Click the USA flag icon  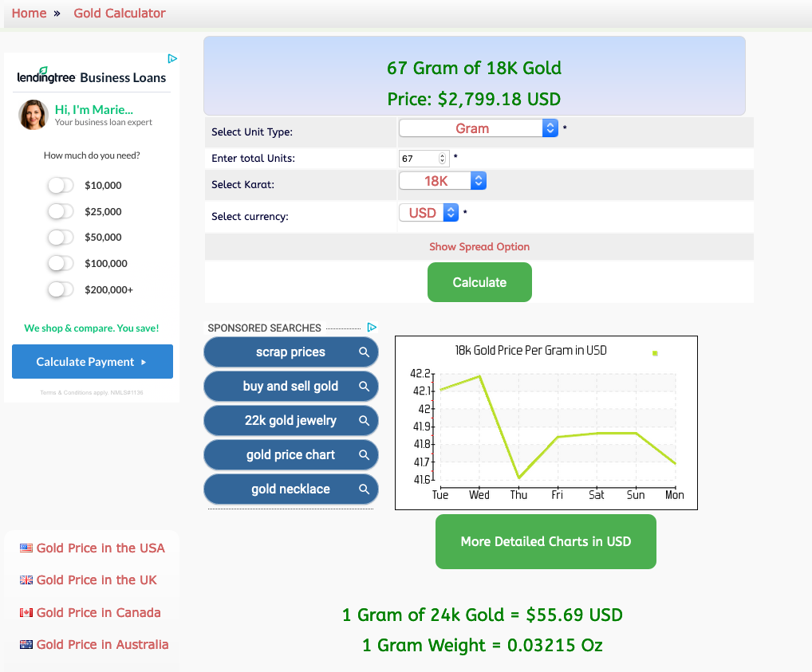click(x=25, y=548)
